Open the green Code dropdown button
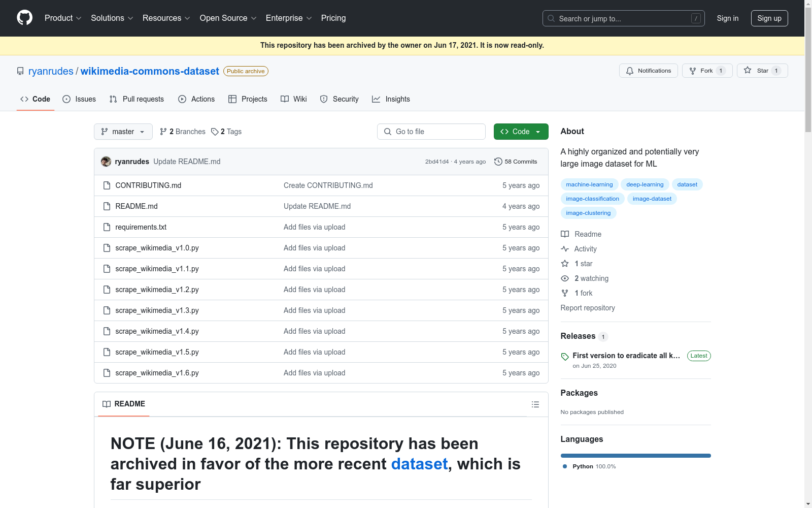Image resolution: width=812 pixels, height=508 pixels. 521,132
